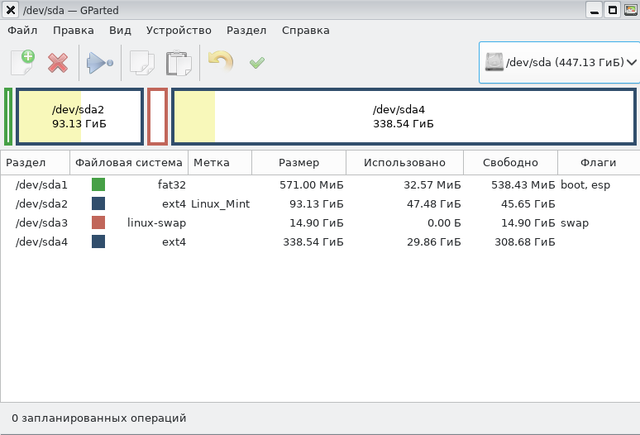The height and width of the screenshot is (435, 640).
Task: Click the blue swatch in the sda4 row
Action: point(98,242)
